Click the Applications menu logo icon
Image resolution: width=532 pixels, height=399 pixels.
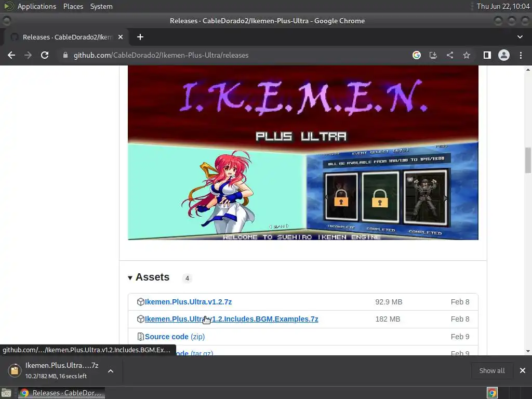click(8, 6)
